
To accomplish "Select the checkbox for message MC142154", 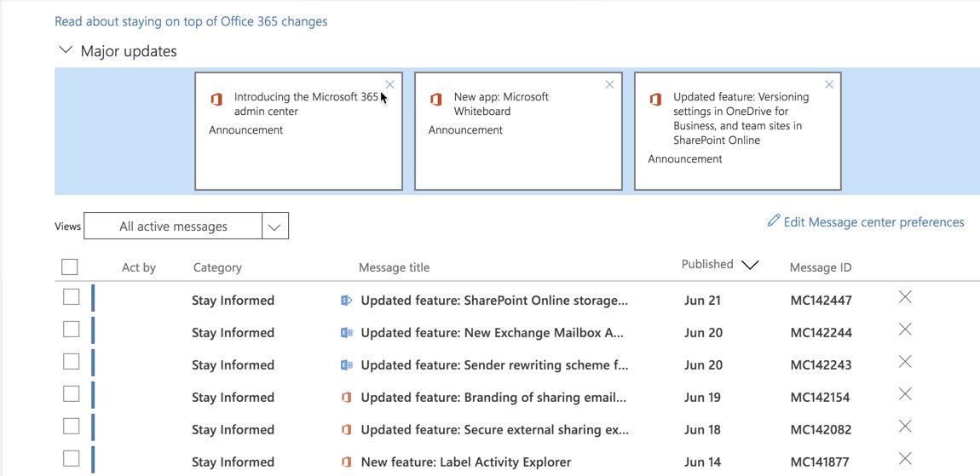I will click(72, 393).
